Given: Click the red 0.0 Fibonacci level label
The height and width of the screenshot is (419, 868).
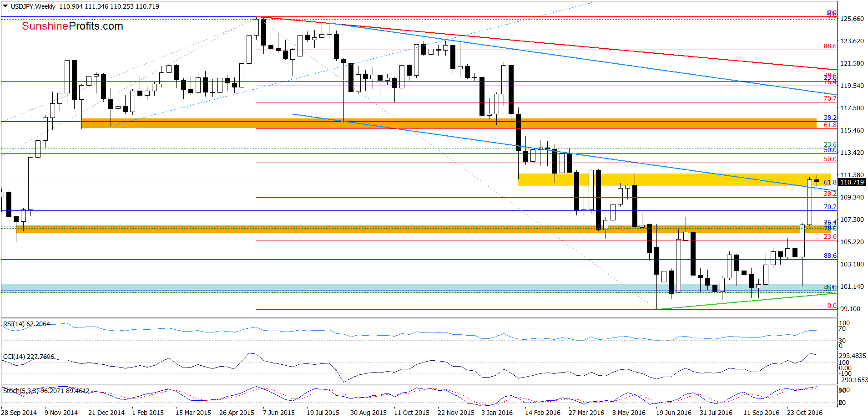Looking at the screenshot, I should tap(832, 306).
